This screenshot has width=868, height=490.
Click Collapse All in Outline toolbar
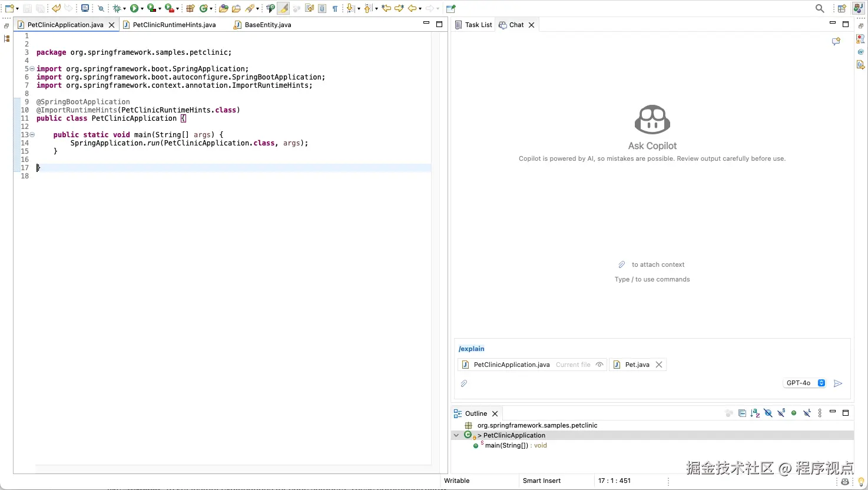coord(742,413)
